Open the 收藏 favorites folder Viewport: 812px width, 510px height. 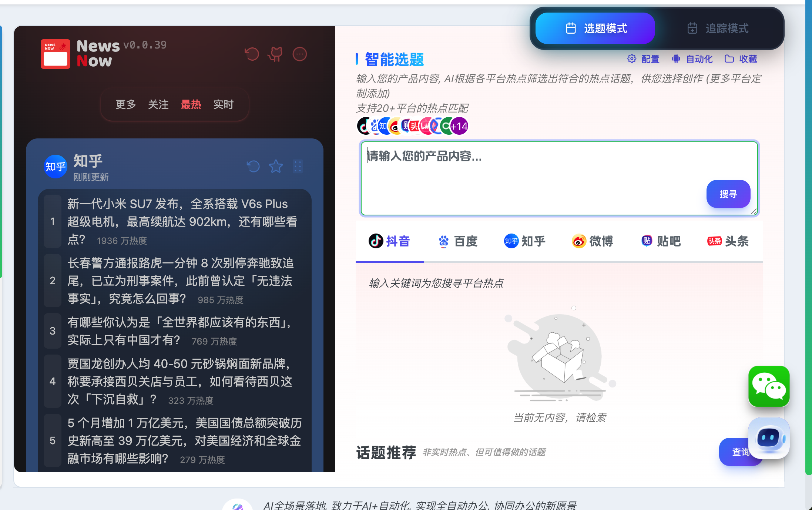741,59
